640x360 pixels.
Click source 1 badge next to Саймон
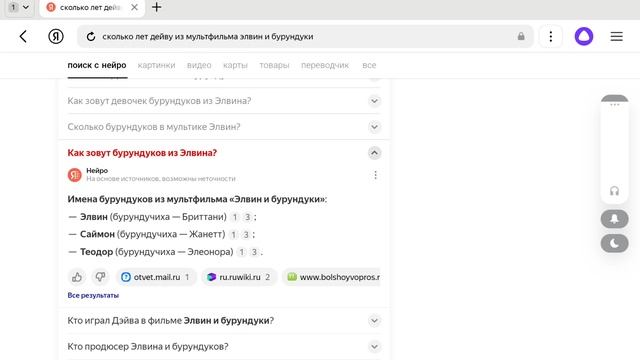point(233,235)
